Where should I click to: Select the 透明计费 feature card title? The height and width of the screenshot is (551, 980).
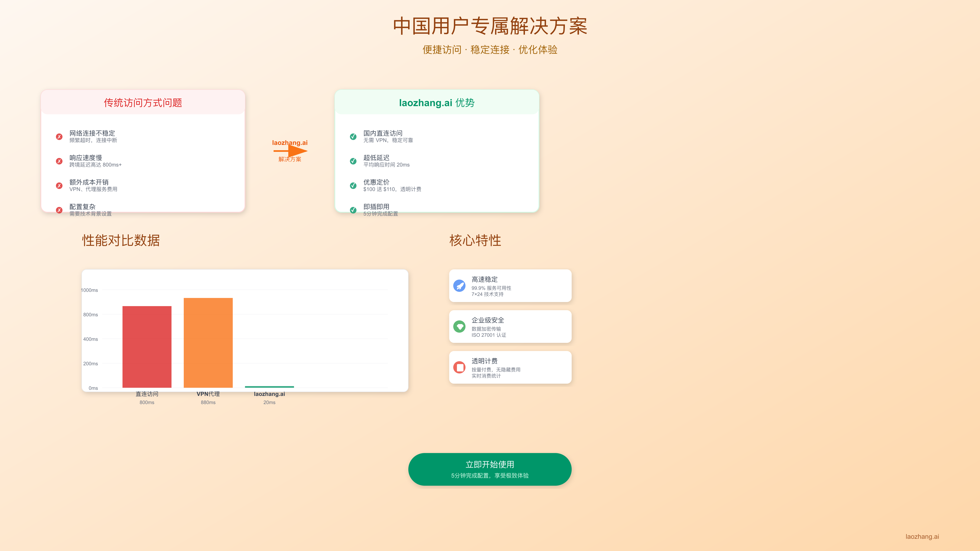pos(484,361)
